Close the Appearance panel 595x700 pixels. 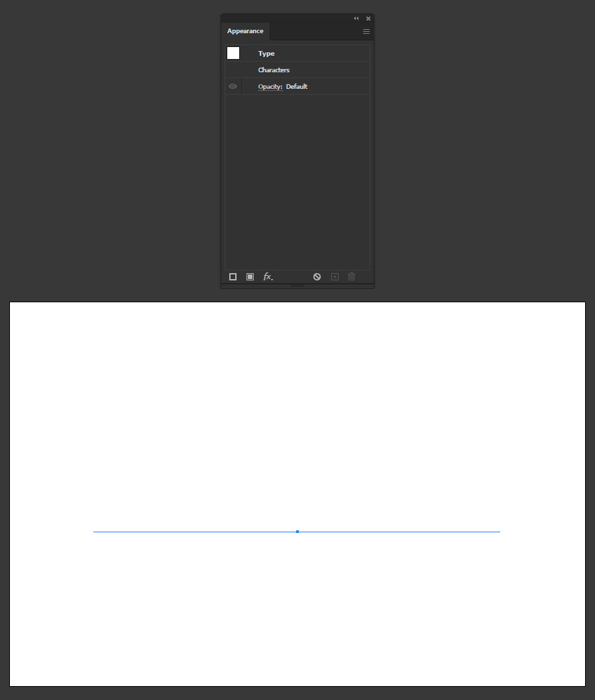tap(368, 19)
